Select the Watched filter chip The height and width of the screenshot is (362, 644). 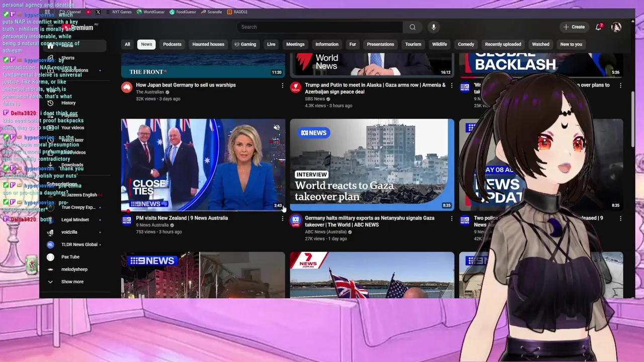[541, 44]
